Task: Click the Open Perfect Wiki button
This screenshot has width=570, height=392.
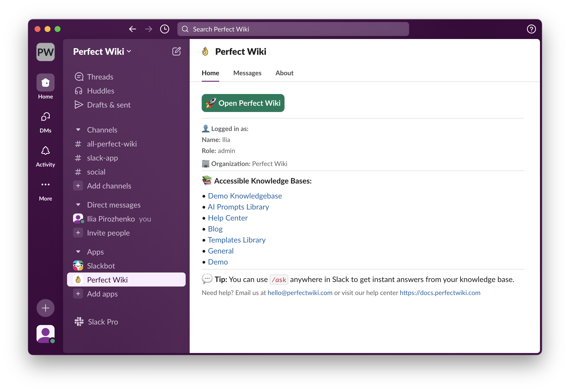Action: pyautogui.click(x=243, y=103)
